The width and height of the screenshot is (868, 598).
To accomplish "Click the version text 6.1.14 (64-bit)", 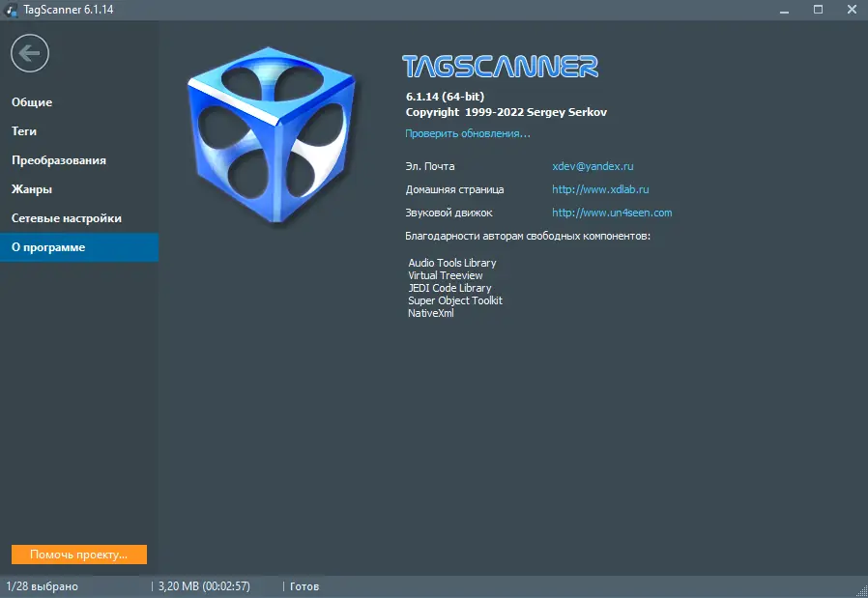I will [x=445, y=97].
